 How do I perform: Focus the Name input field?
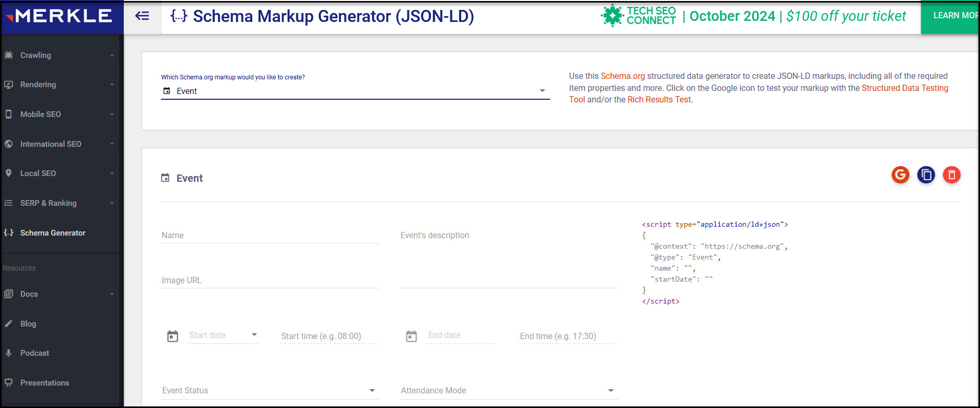270,235
